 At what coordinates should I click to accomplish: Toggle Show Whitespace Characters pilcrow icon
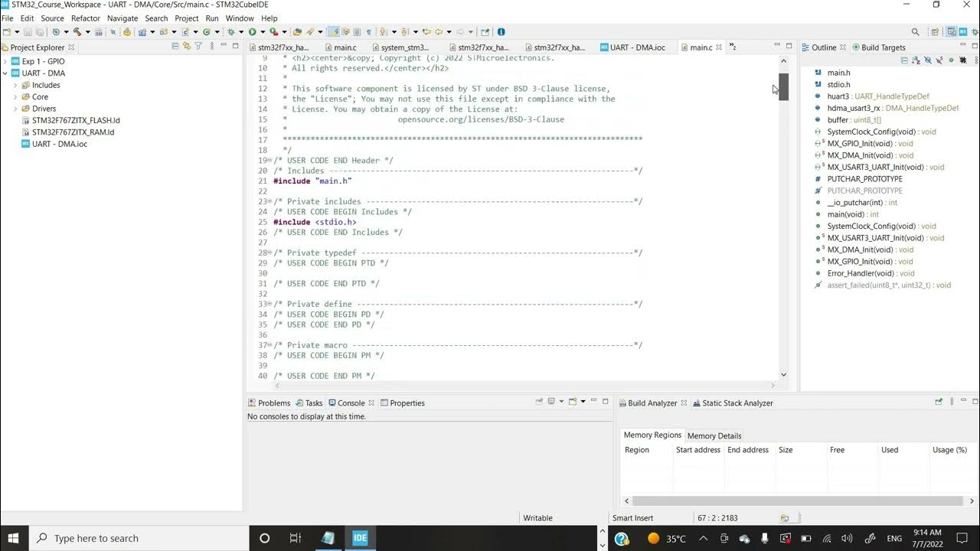(x=369, y=32)
